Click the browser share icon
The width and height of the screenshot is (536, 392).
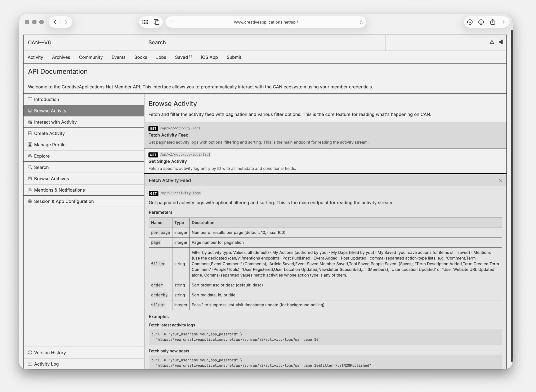pos(493,22)
